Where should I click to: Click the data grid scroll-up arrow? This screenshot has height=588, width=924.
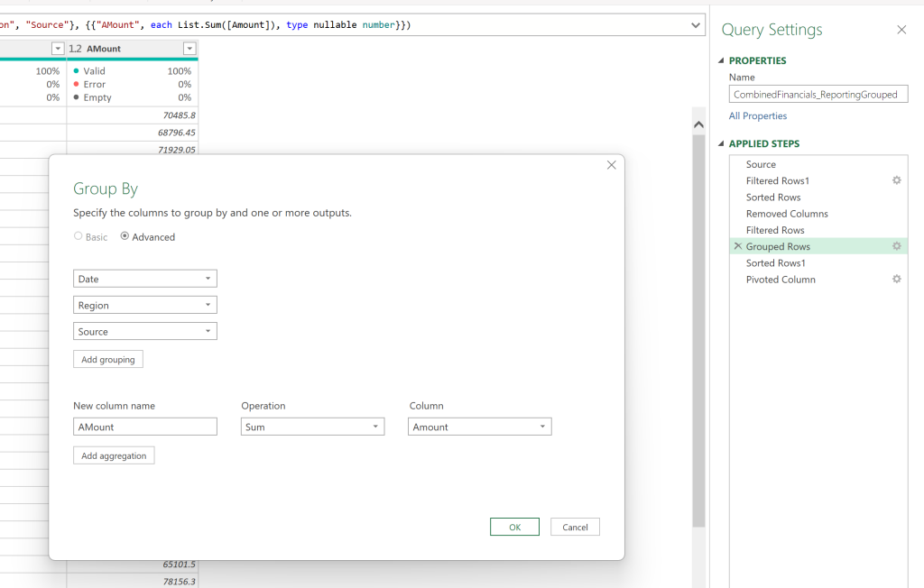click(x=698, y=124)
